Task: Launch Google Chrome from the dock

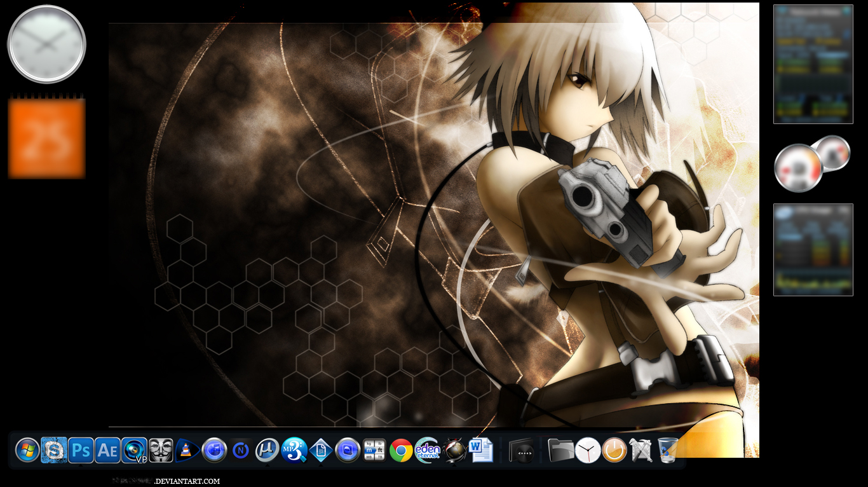Action: [401, 450]
